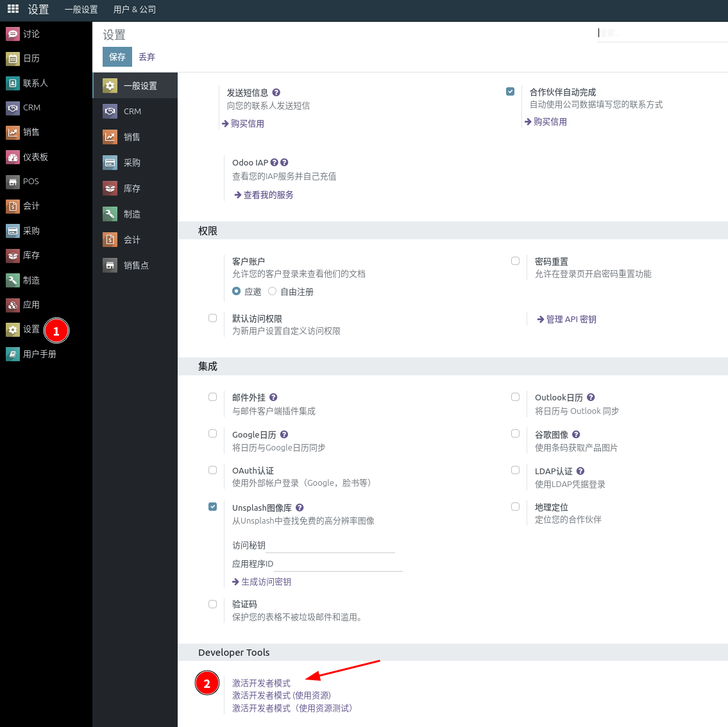Open the POS app icon in sidebar
The height and width of the screenshot is (727, 728).
pyautogui.click(x=13, y=182)
